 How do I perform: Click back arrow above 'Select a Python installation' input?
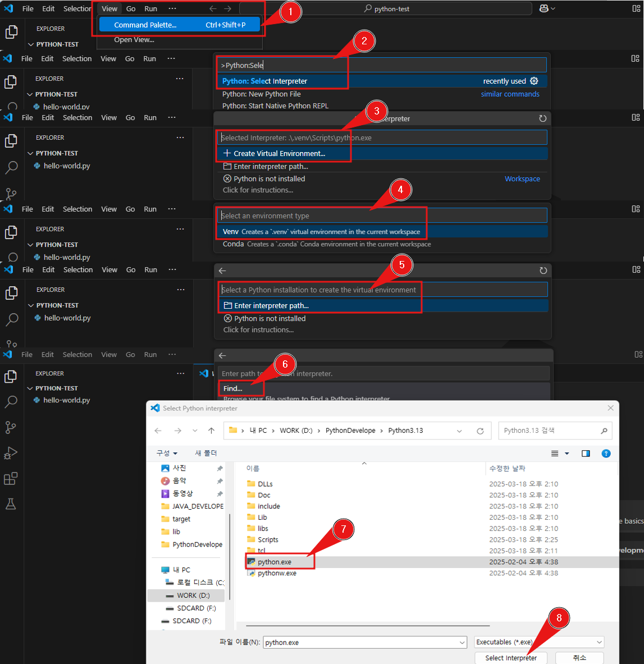222,271
